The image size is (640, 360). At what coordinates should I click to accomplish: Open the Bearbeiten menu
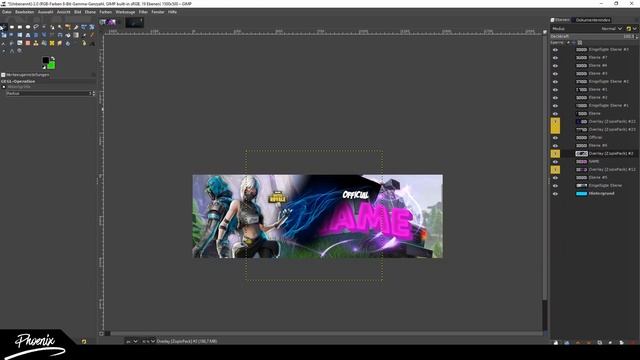coord(24,12)
